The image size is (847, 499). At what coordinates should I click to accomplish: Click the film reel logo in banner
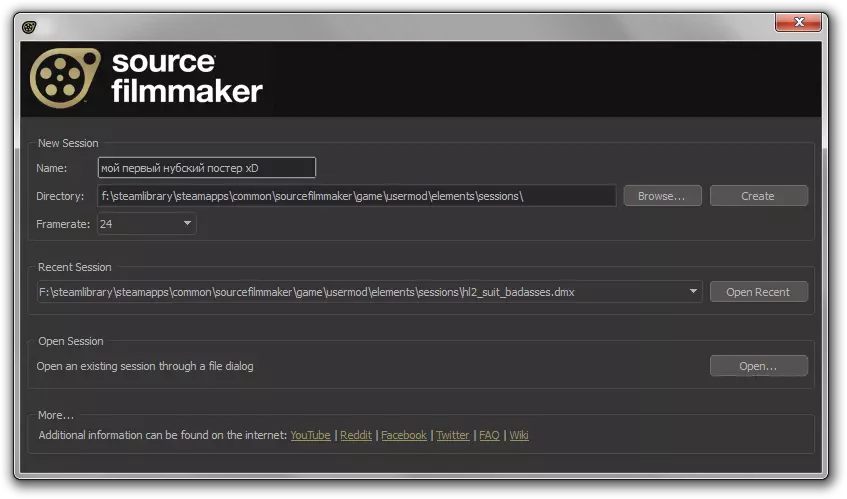[x=65, y=78]
